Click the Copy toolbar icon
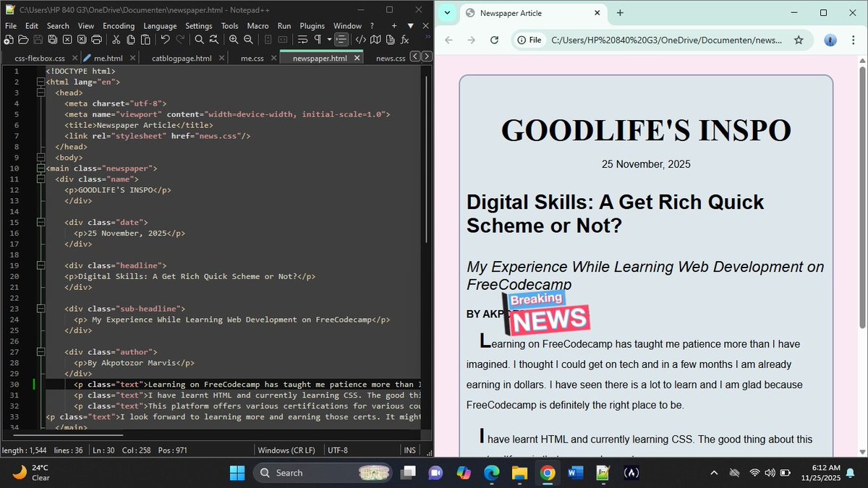The height and width of the screenshot is (488, 868). point(130,40)
